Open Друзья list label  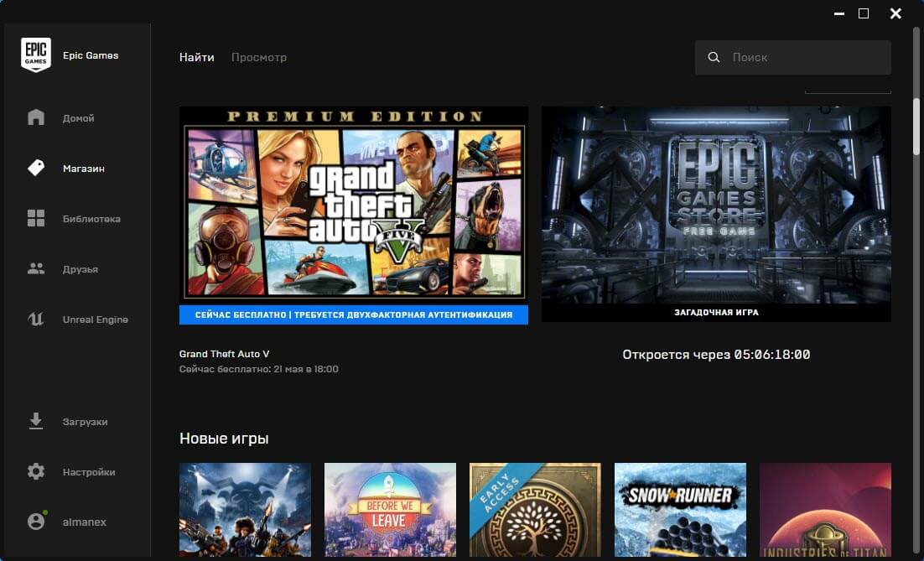80,269
